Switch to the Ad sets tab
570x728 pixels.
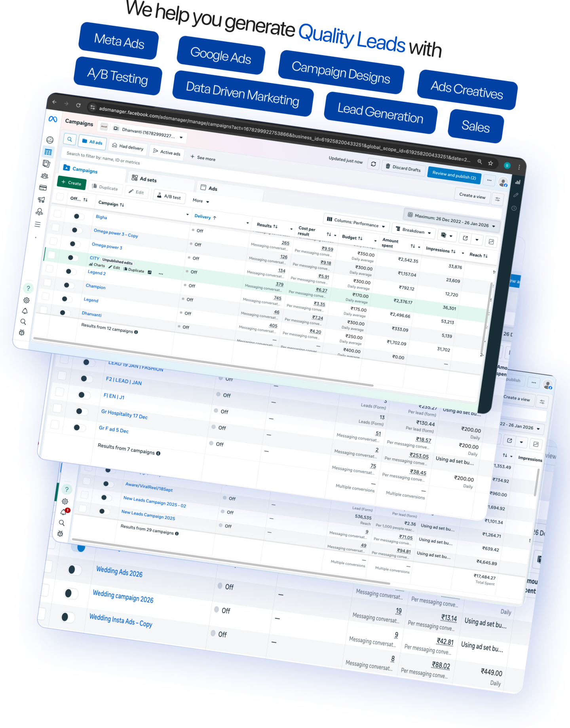click(x=144, y=179)
